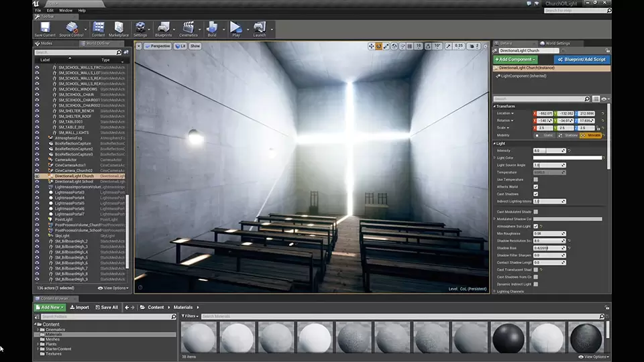The width and height of the screenshot is (644, 362).
Task: Toggle the Cast Shadows checkbox
Action: [x=535, y=194]
